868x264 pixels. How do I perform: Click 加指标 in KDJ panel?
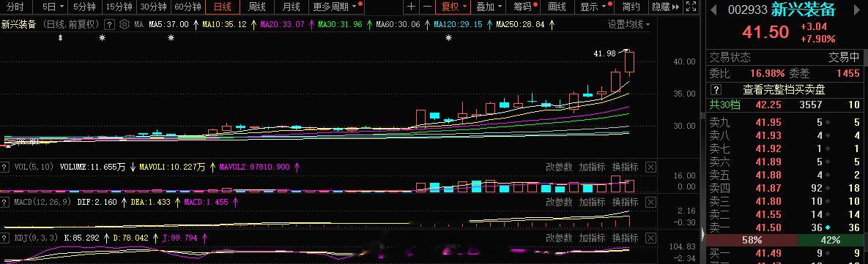[593, 238]
